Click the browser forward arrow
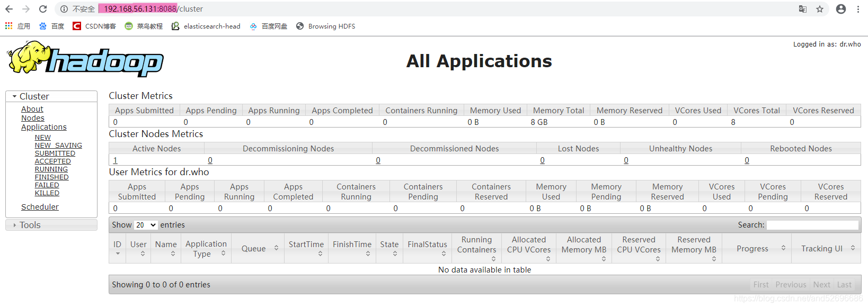The width and height of the screenshot is (868, 308). (x=26, y=9)
